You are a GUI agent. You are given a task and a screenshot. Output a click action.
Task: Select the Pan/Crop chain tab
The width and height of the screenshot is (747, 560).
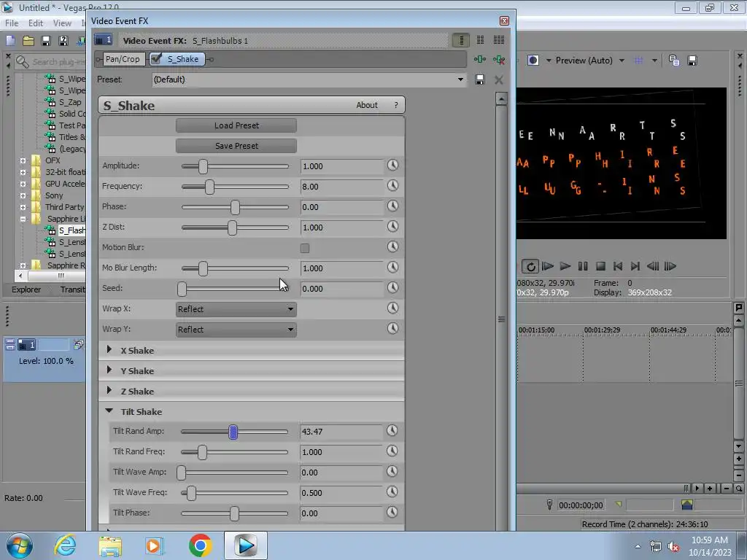(123, 59)
